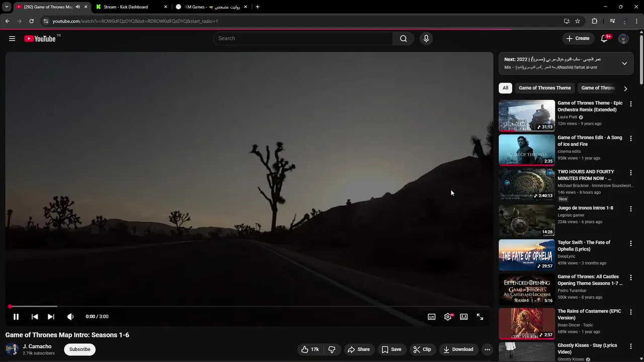
Task: Open options for TWO HOURS AND FOURTY MINUTES video
Action: coord(631,172)
